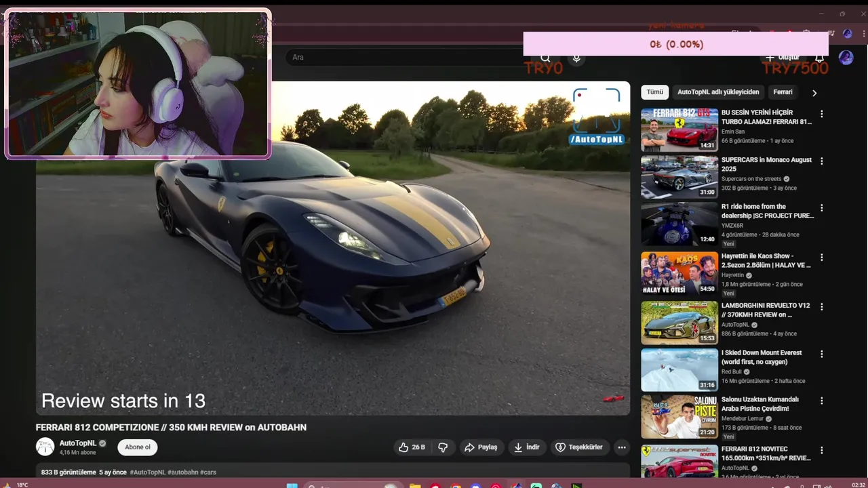Open options menu for FERRARI 812 NOVITEC video

(822, 450)
